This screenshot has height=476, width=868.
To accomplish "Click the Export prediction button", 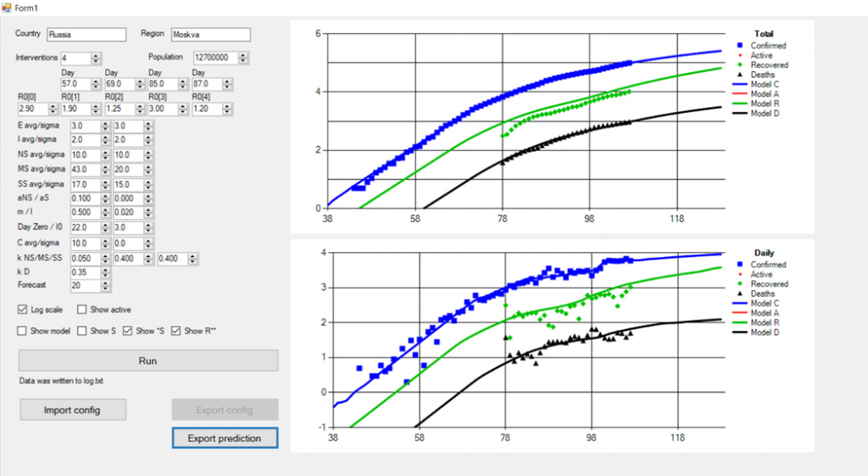I will pyautogui.click(x=225, y=438).
